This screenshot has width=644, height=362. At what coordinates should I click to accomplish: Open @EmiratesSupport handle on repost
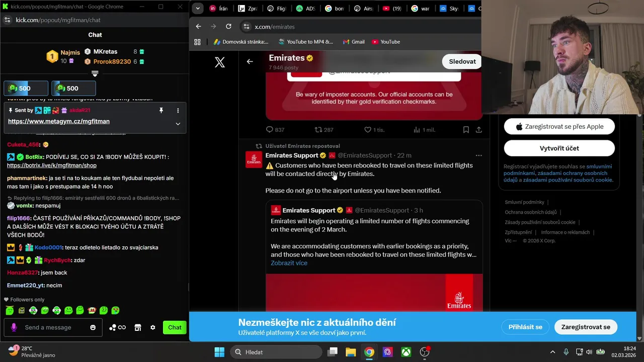(x=364, y=155)
